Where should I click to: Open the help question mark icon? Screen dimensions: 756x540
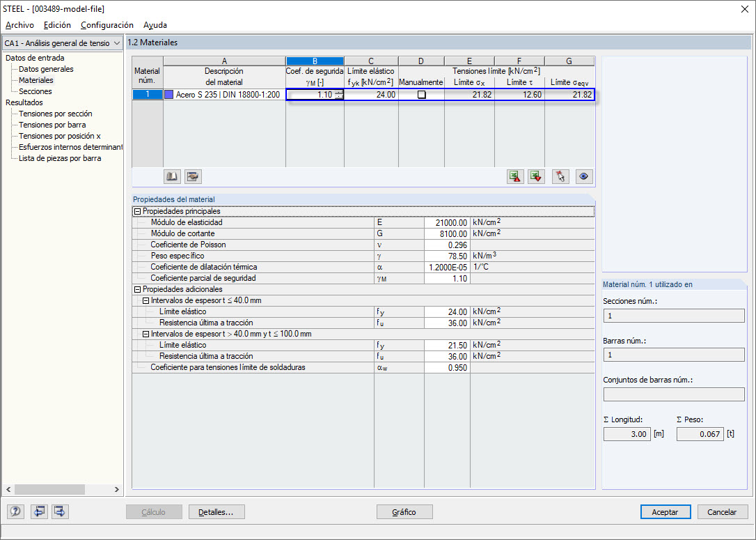point(15,511)
